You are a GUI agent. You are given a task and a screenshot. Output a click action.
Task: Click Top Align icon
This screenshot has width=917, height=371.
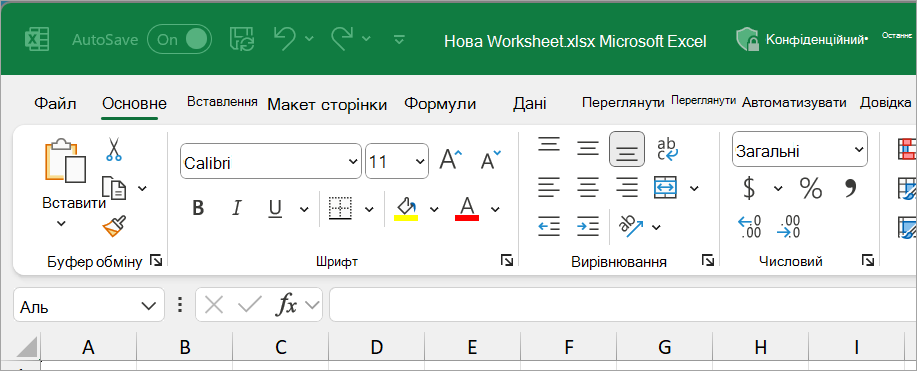[x=549, y=144]
